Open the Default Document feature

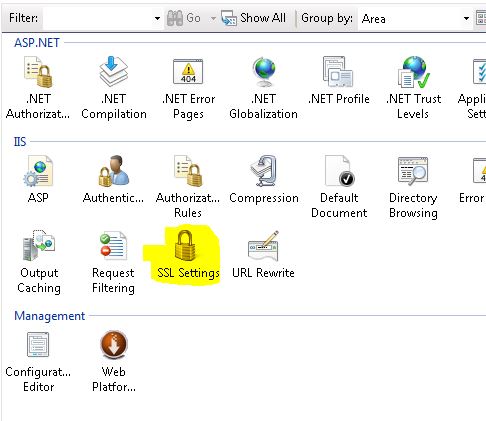pos(339,186)
